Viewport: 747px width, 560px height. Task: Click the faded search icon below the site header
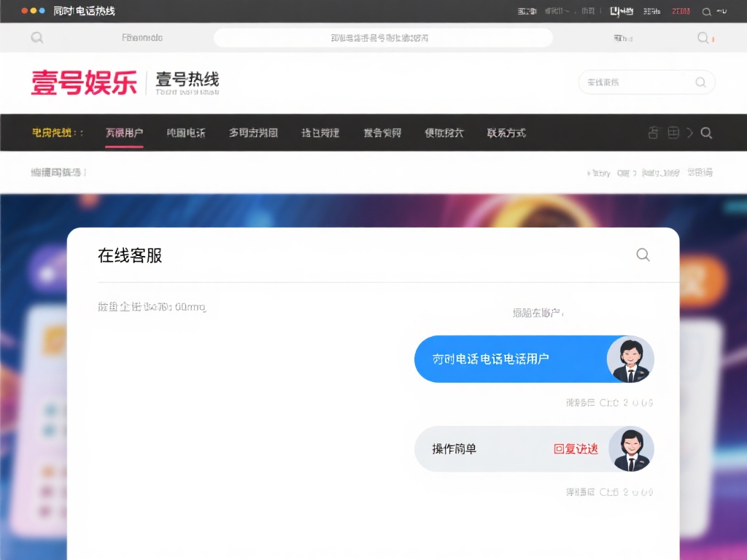(36, 37)
